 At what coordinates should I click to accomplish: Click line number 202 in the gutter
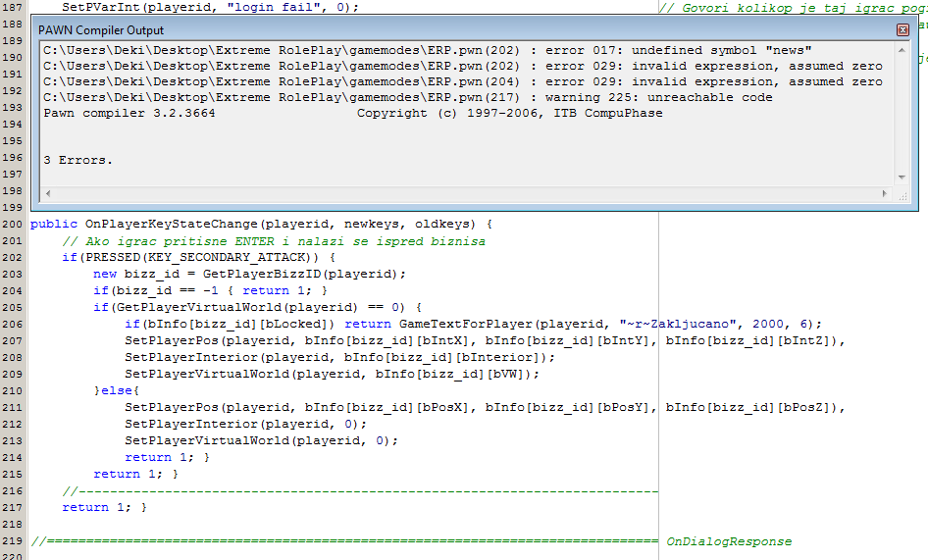coord(13,257)
